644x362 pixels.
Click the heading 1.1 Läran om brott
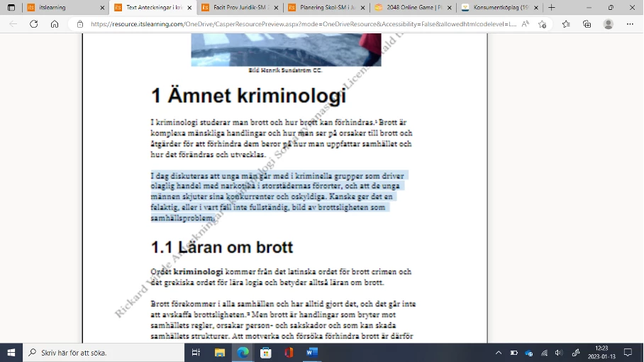coord(222,247)
